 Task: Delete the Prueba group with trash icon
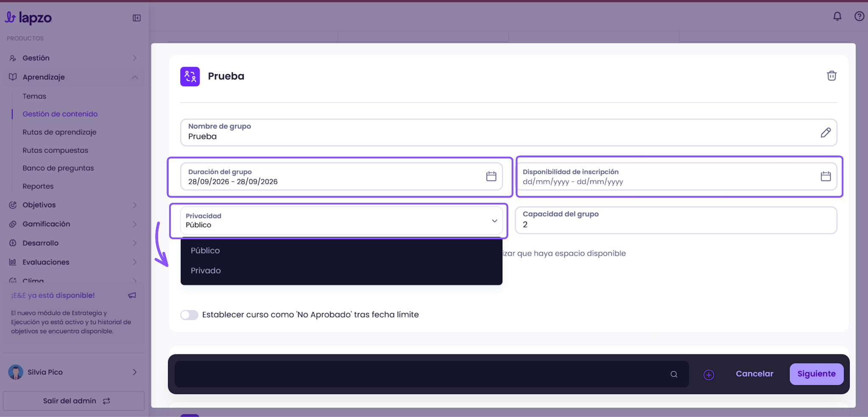click(832, 76)
